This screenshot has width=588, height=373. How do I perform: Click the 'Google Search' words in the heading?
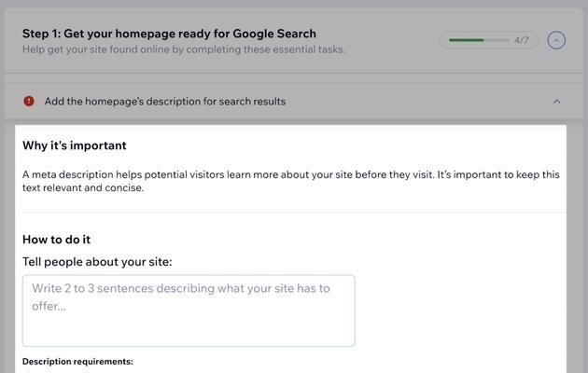click(x=274, y=34)
